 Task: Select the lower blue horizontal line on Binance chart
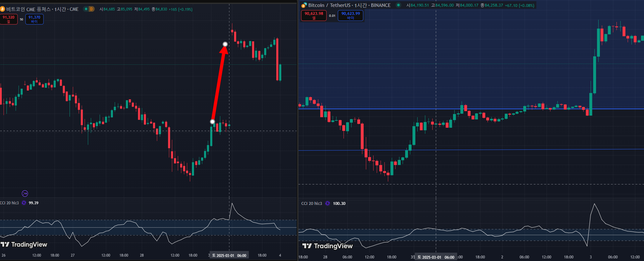click(x=471, y=150)
